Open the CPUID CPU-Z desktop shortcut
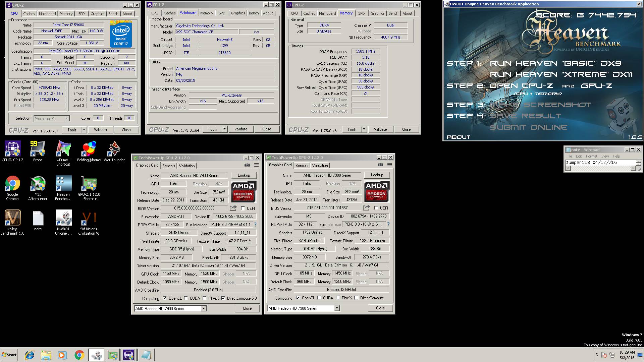Viewport: 644px width, 362px height. pyautogui.click(x=12, y=151)
